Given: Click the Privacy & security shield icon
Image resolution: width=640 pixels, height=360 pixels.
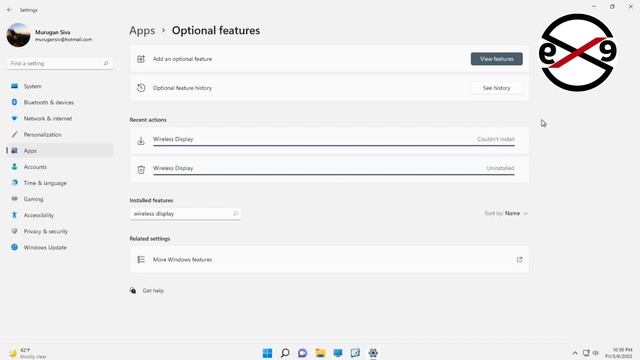Looking at the screenshot, I should [14, 231].
